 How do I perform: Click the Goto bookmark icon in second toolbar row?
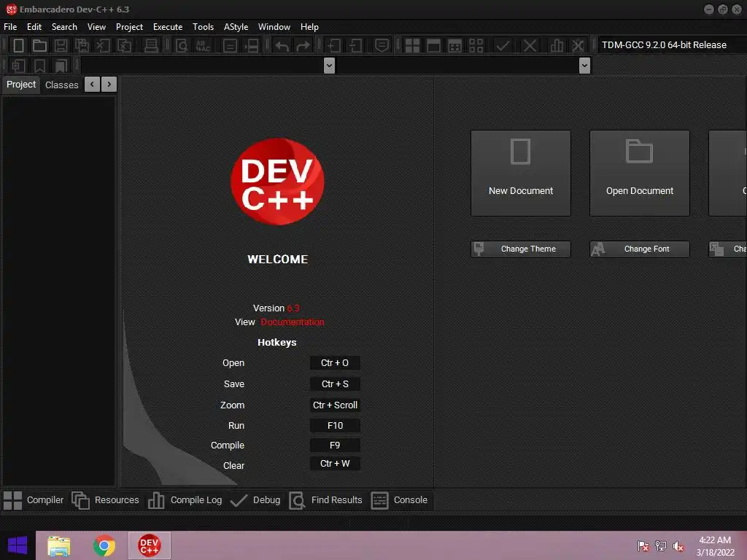pos(61,65)
